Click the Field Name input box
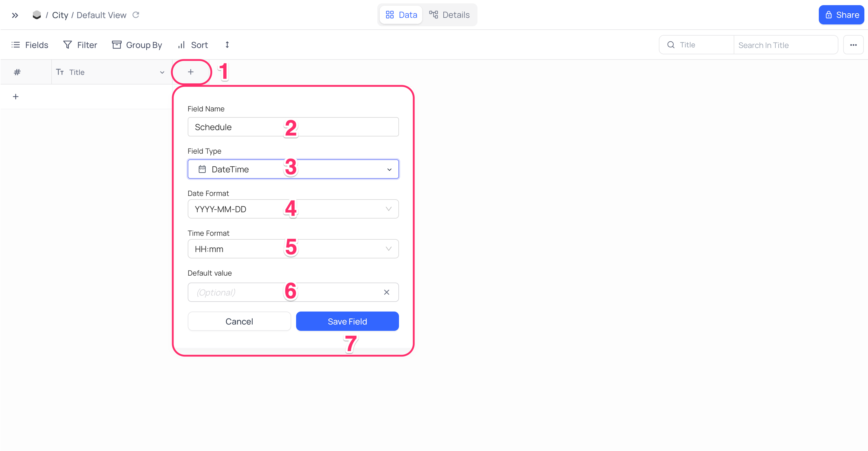 pos(293,127)
